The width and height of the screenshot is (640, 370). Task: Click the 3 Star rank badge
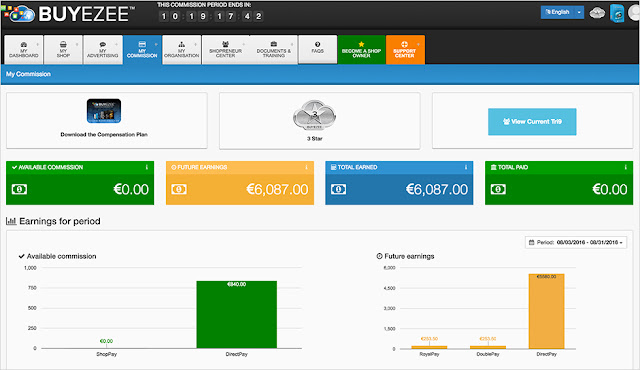point(314,115)
